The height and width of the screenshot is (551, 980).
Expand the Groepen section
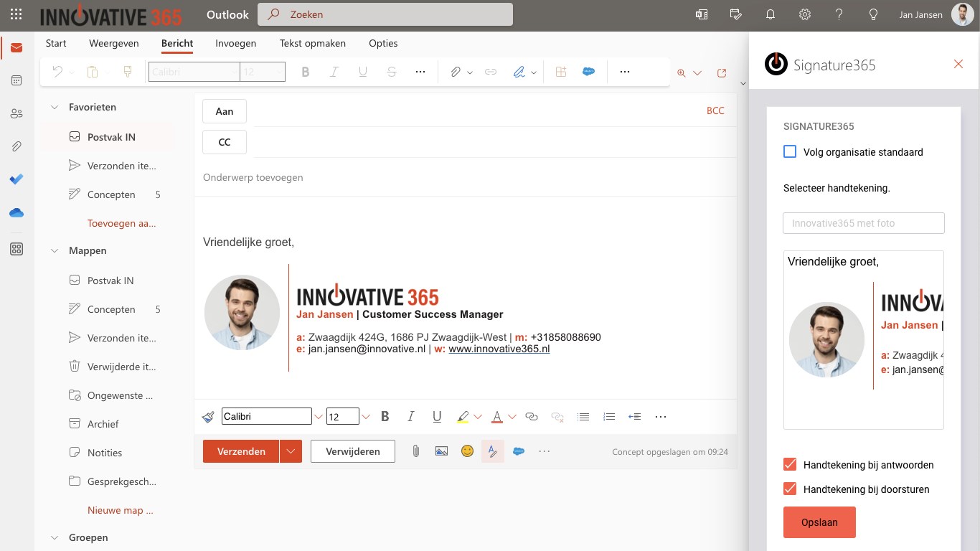[x=54, y=537]
